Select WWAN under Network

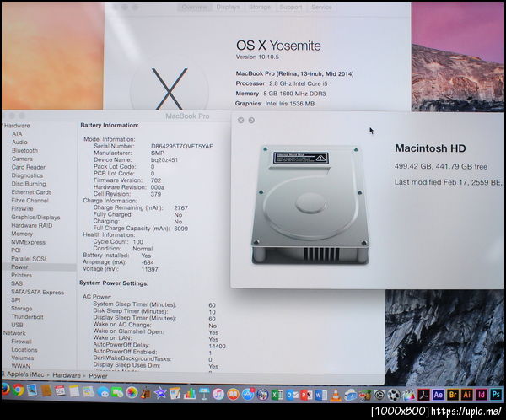coord(20,366)
